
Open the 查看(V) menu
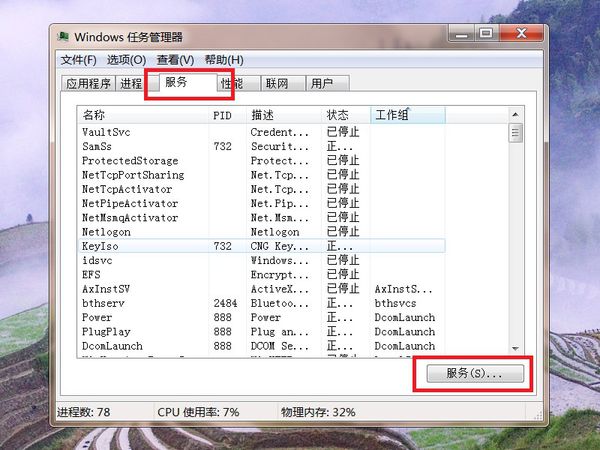pyautogui.click(x=175, y=60)
